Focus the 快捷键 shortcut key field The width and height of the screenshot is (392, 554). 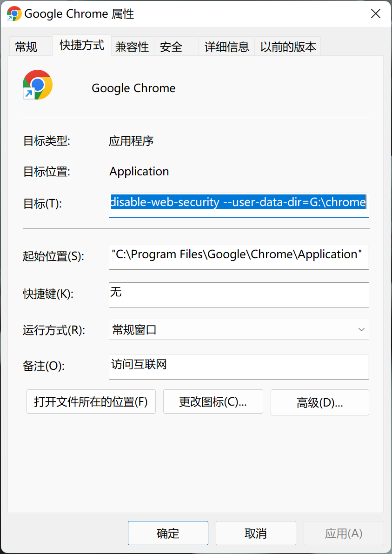[239, 294]
